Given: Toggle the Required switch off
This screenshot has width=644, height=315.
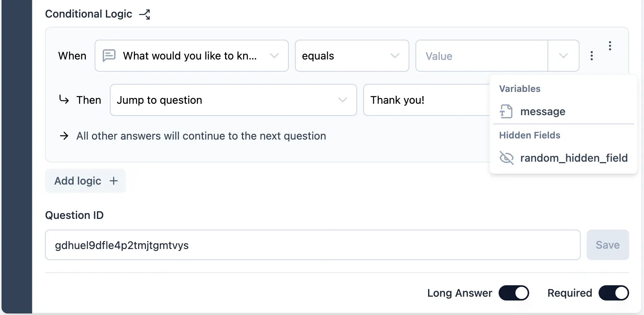Looking at the screenshot, I should [613, 293].
